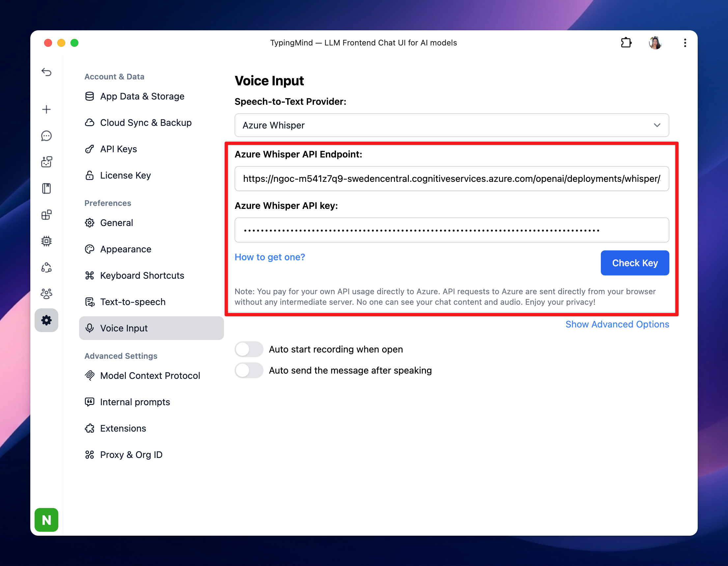Click the How to get one? link

[270, 257]
